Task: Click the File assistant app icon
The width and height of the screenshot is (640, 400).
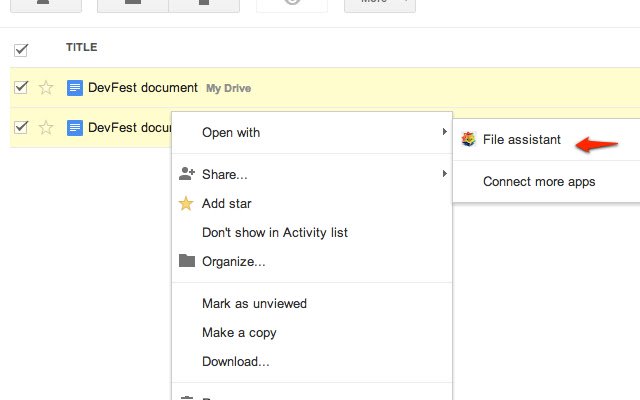Action: point(469,139)
